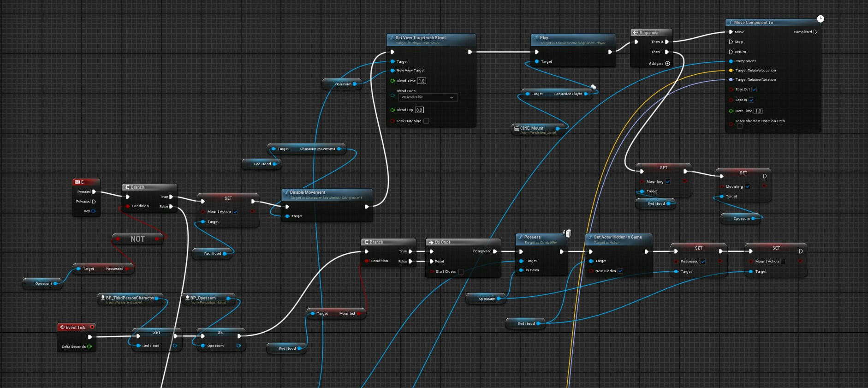Screen dimensions: 868x388
Task: Select the NOT boolean node
Action: [x=137, y=239]
